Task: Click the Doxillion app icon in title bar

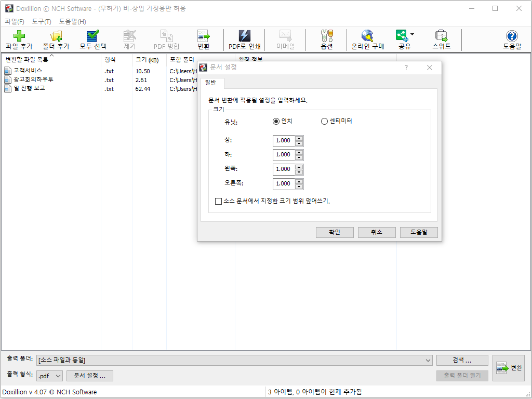Action: point(9,8)
